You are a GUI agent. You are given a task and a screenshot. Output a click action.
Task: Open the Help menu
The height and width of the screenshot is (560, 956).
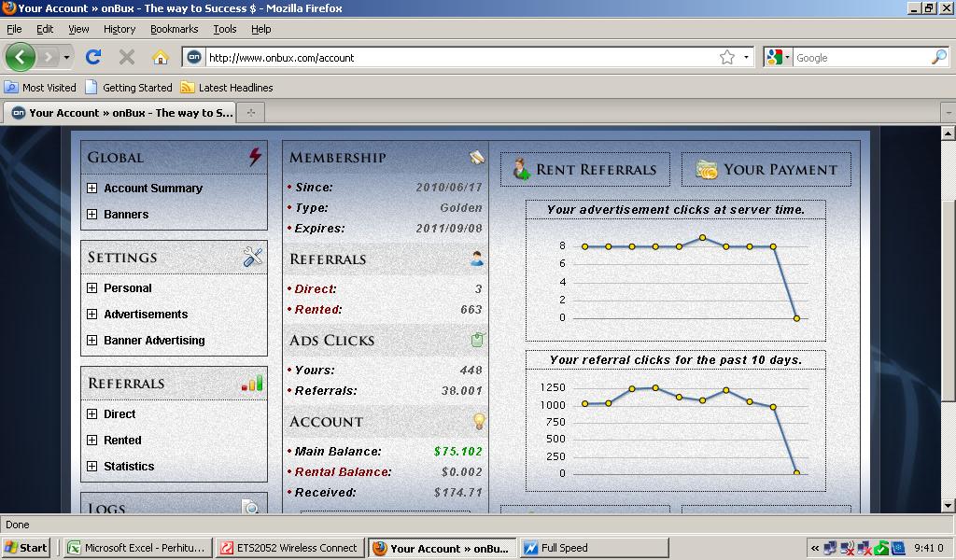point(261,29)
